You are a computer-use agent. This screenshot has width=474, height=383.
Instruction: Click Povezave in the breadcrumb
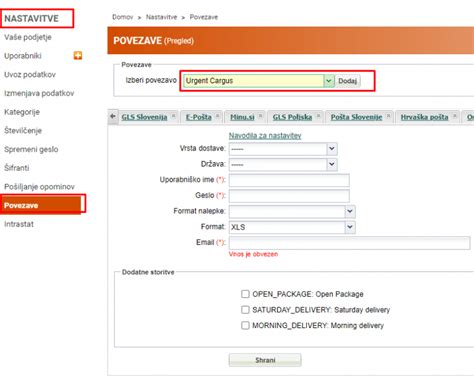point(204,17)
